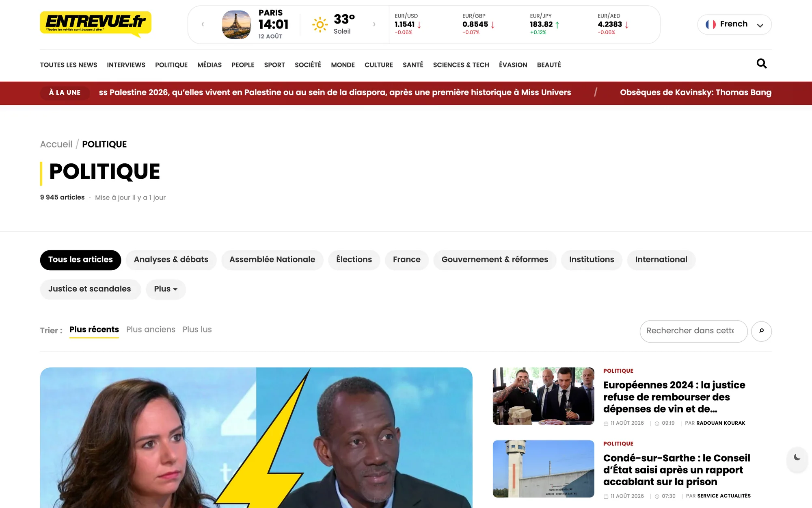Click the sun weather icon
This screenshot has width=812, height=508.
coord(320,25)
